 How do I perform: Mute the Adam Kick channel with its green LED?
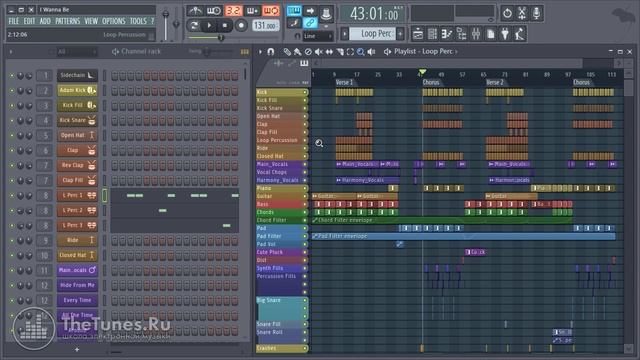tap(11, 91)
